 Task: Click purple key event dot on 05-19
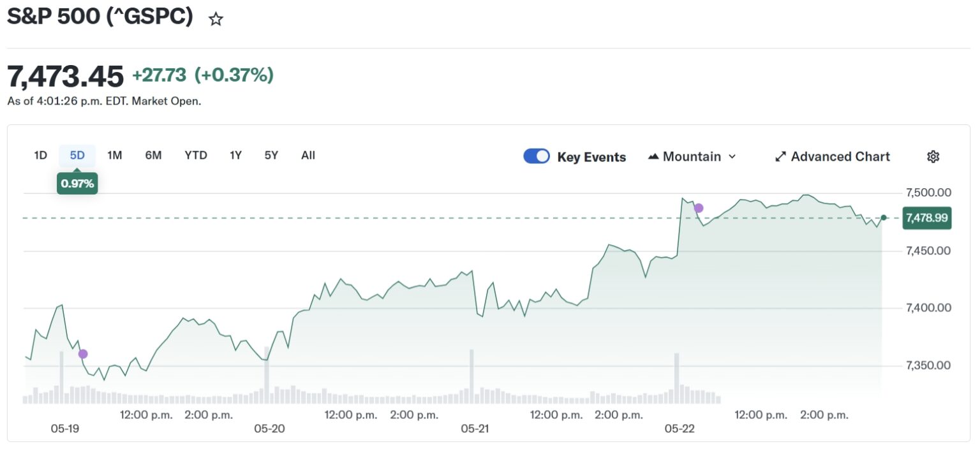tap(83, 354)
